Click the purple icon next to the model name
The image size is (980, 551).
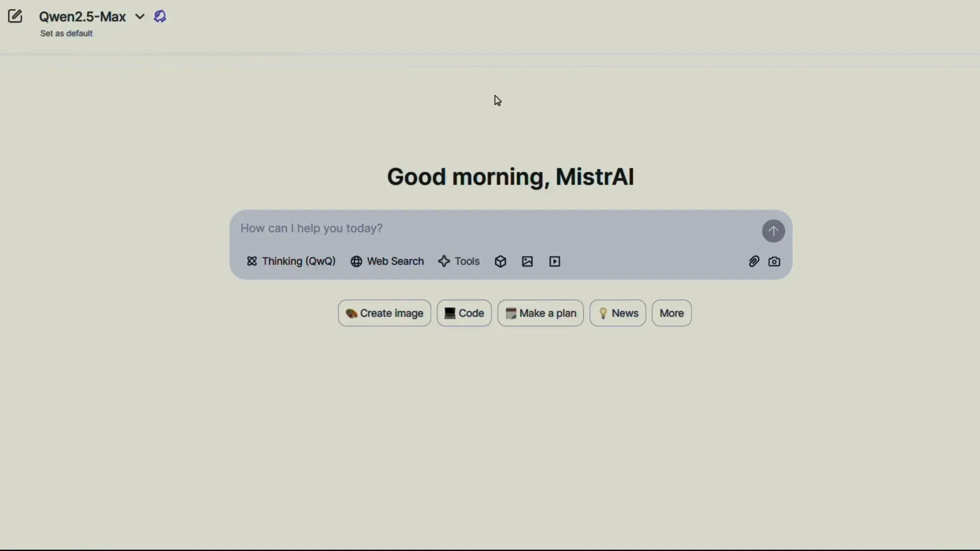(x=160, y=16)
